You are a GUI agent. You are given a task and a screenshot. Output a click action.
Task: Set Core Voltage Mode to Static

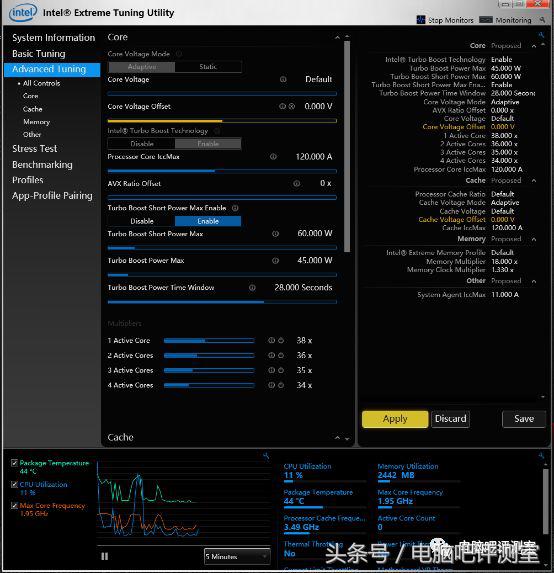tap(208, 67)
